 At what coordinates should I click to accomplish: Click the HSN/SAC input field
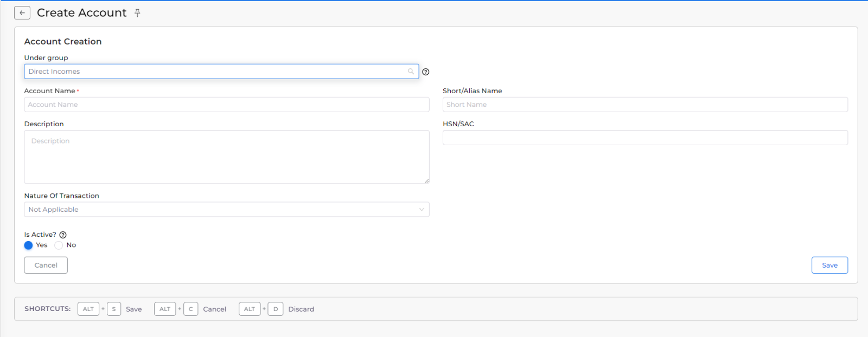645,138
